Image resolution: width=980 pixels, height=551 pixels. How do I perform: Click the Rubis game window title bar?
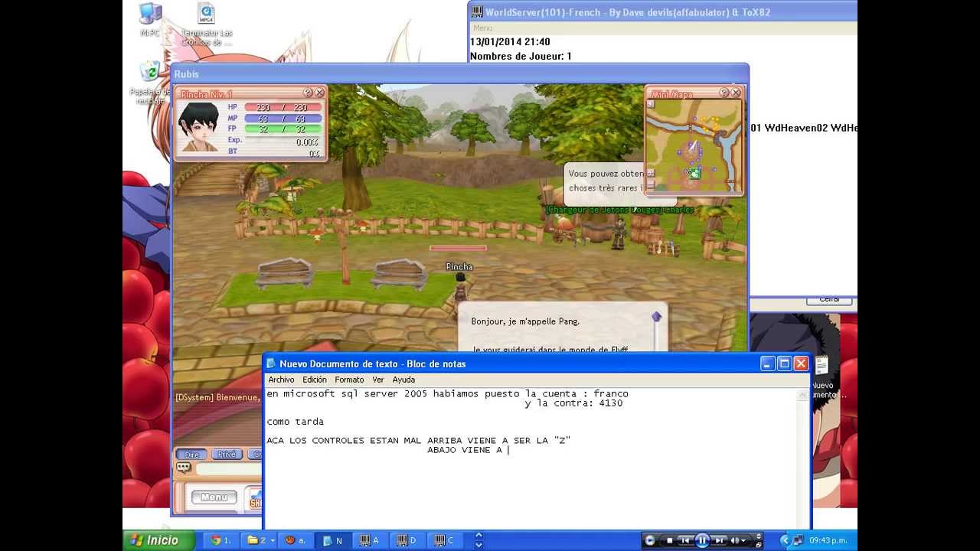point(459,73)
